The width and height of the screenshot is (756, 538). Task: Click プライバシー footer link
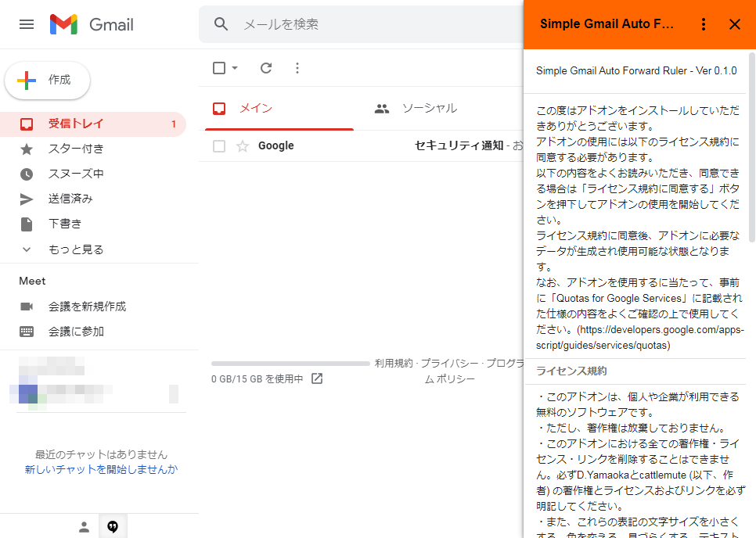pos(449,364)
